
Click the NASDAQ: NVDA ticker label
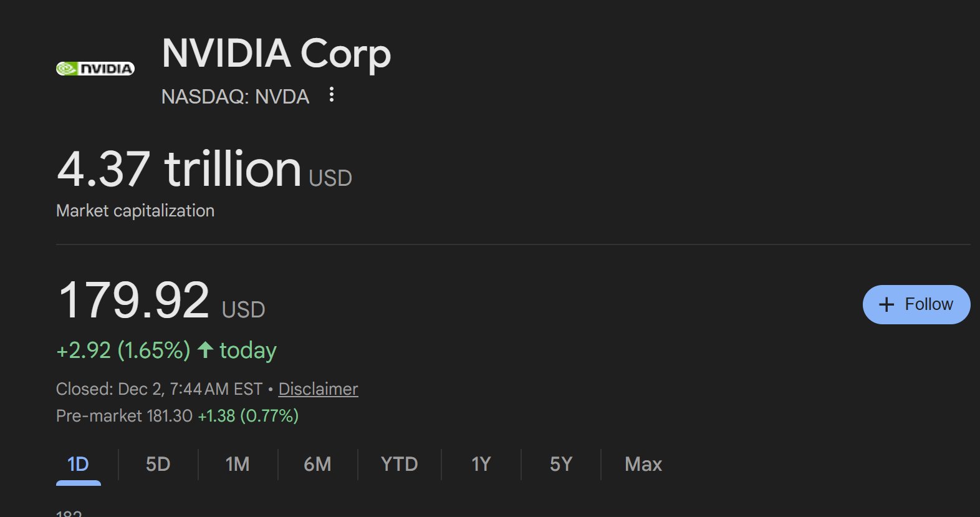235,96
